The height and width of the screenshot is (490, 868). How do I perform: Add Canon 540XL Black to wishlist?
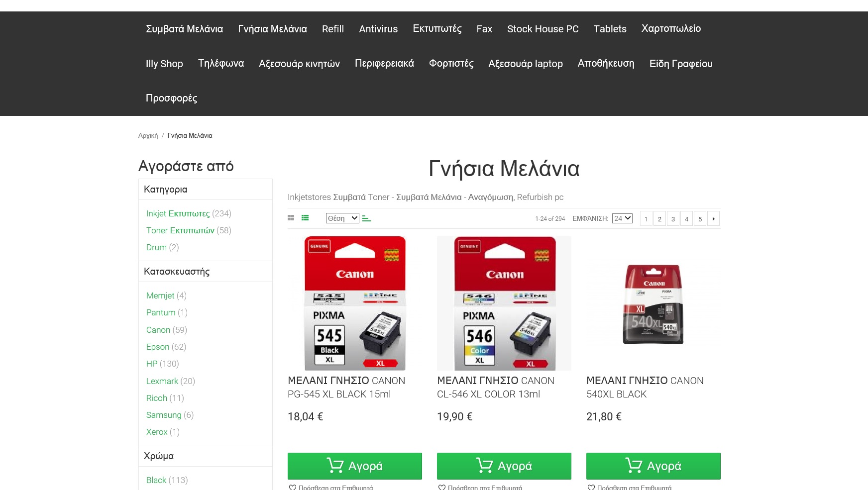[x=630, y=488]
